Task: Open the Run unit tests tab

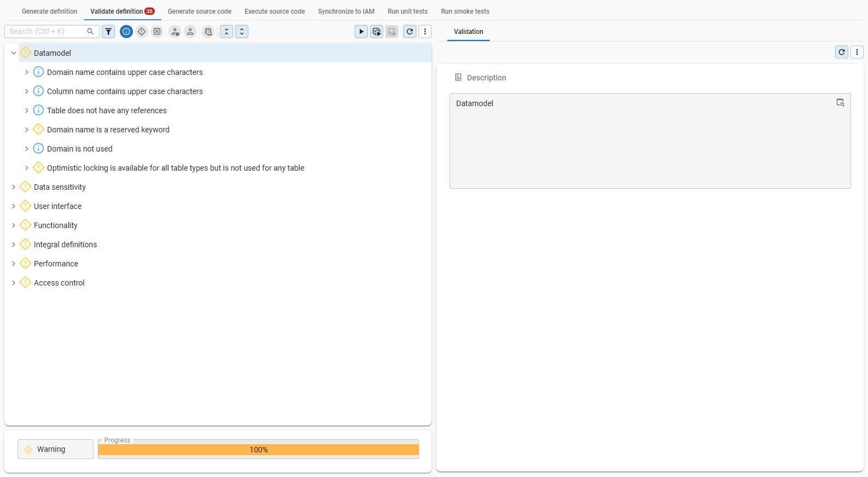Action: [x=408, y=11]
